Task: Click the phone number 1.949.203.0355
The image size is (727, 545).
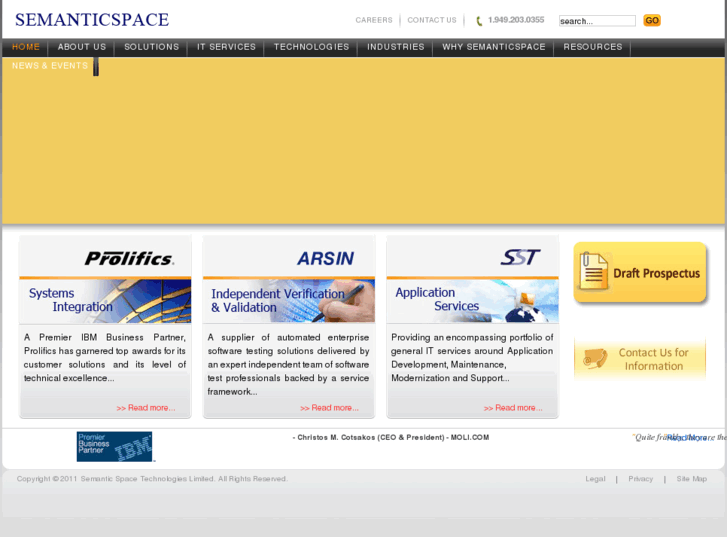Action: coord(516,20)
